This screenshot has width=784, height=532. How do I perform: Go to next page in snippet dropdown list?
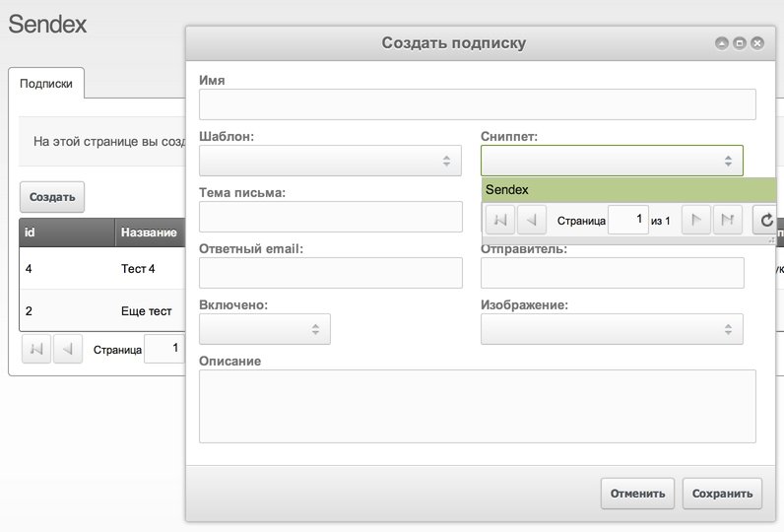(695, 221)
